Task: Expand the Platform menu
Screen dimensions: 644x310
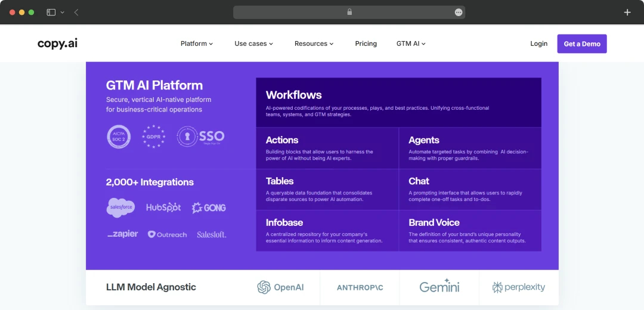Action: [197, 44]
